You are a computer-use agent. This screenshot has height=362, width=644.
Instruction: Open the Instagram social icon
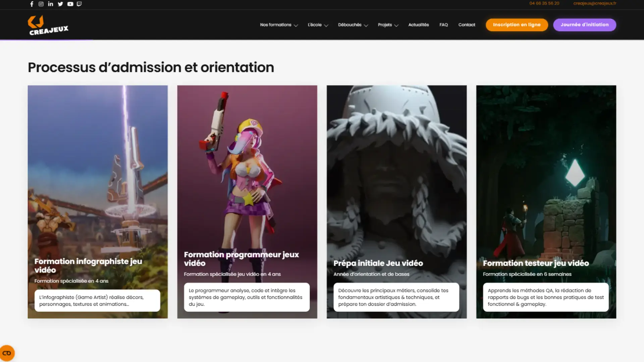(x=41, y=4)
